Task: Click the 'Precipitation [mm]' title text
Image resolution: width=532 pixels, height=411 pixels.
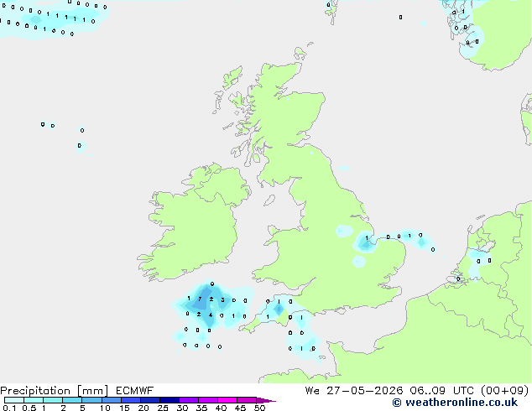Action: [55, 391]
